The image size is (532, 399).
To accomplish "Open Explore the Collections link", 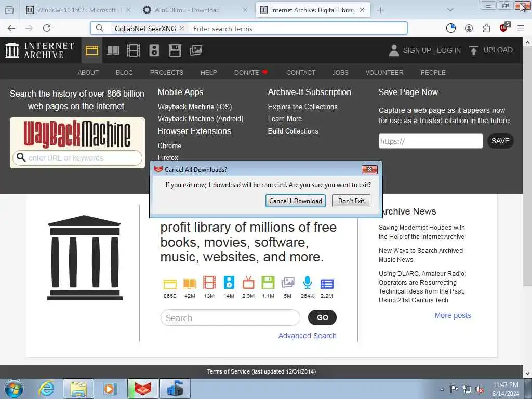I will (303, 107).
